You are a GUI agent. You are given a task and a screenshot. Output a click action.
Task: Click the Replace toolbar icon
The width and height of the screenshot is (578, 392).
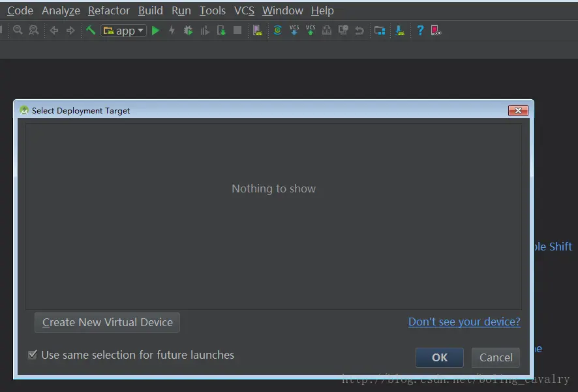click(33, 30)
